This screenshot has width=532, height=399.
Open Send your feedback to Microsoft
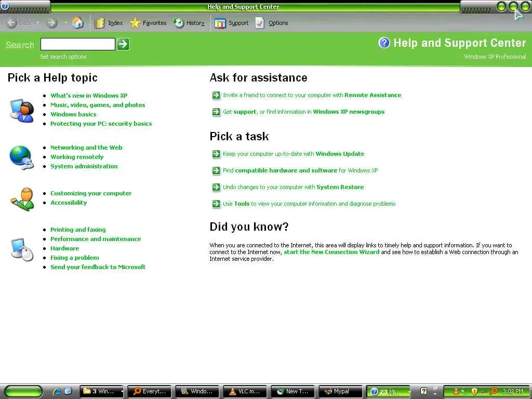click(x=98, y=267)
